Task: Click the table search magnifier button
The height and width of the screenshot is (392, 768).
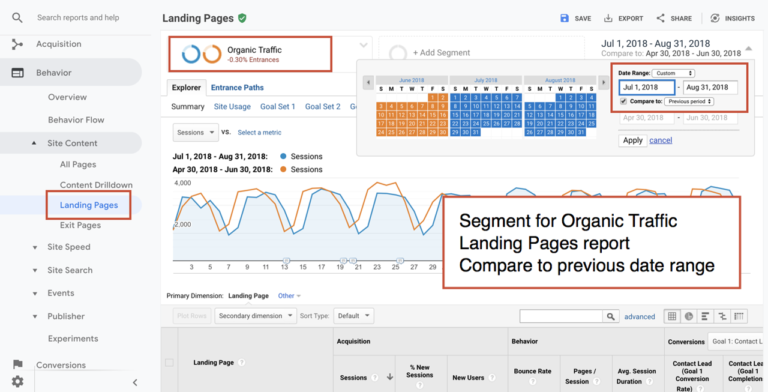Action: click(610, 316)
